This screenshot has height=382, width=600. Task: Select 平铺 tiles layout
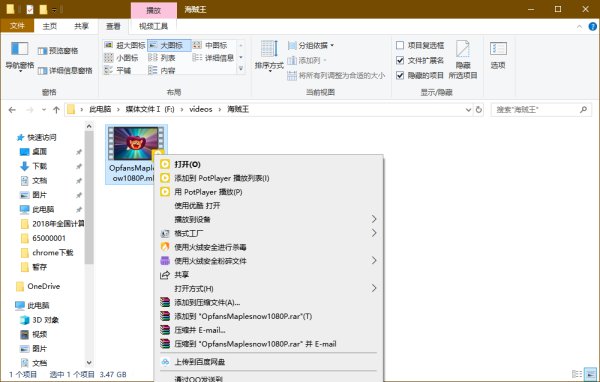118,70
